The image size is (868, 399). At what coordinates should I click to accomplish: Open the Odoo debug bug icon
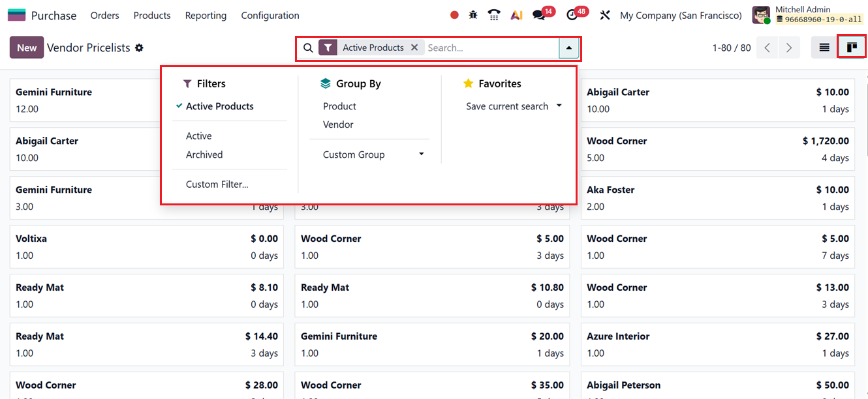(x=473, y=14)
